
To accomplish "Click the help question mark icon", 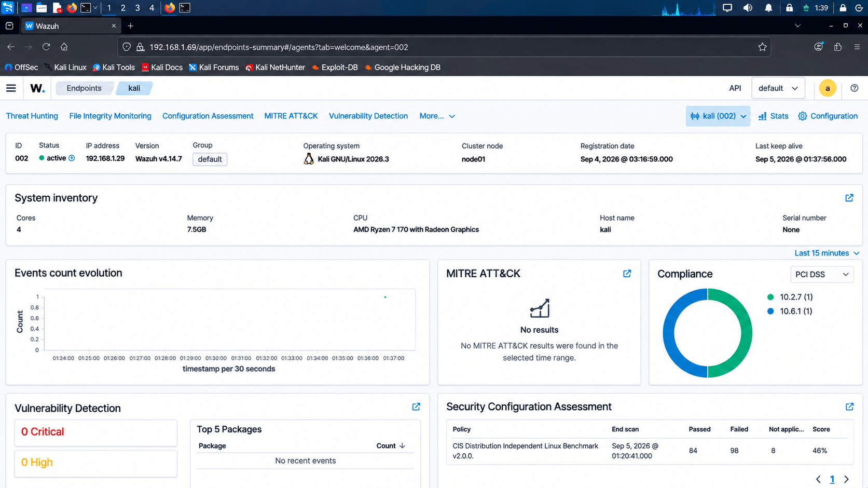I will point(855,88).
